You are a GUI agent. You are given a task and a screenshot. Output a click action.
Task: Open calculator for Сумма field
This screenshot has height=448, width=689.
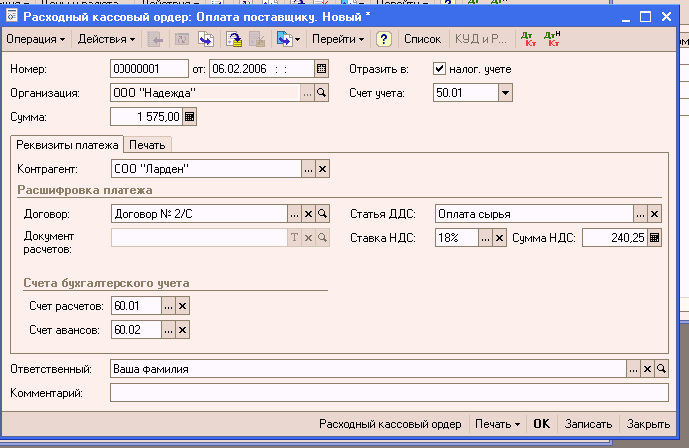[190, 117]
